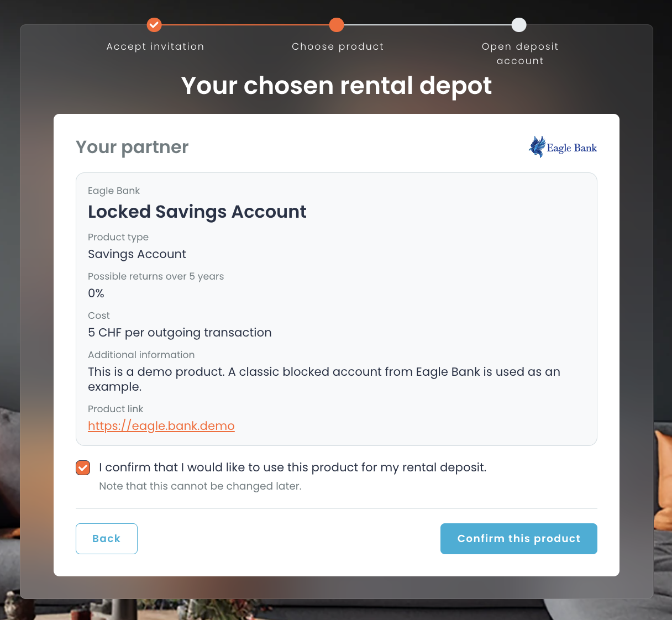The width and height of the screenshot is (672, 620).
Task: Click the Back button
Action: [x=106, y=538]
